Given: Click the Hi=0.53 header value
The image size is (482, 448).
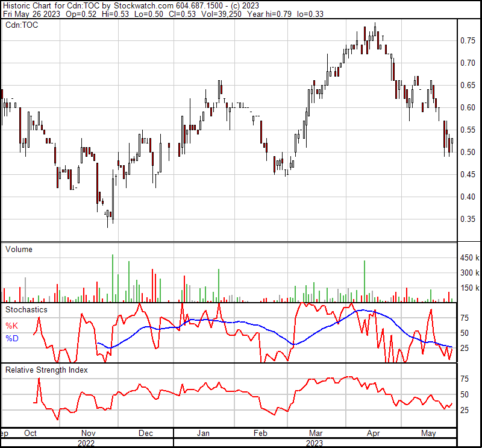Looking at the screenshot, I should pos(116,14).
